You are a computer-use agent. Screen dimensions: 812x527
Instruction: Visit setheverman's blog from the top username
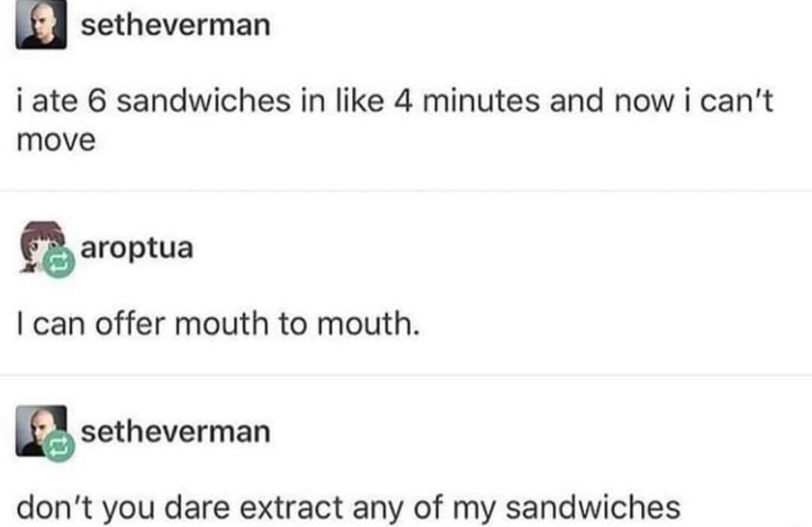(x=174, y=25)
